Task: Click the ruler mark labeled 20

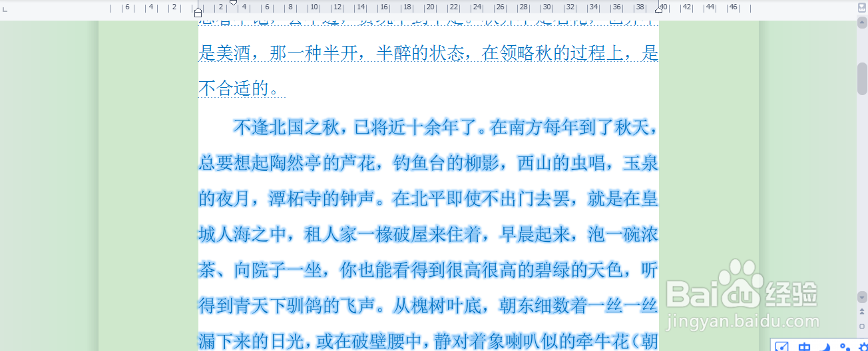Action: point(429,8)
